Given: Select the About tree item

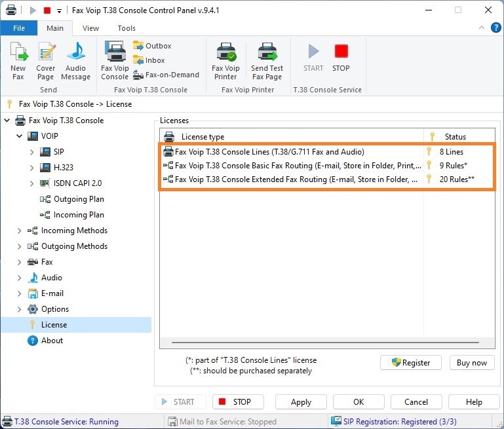Looking at the screenshot, I should click(52, 341).
